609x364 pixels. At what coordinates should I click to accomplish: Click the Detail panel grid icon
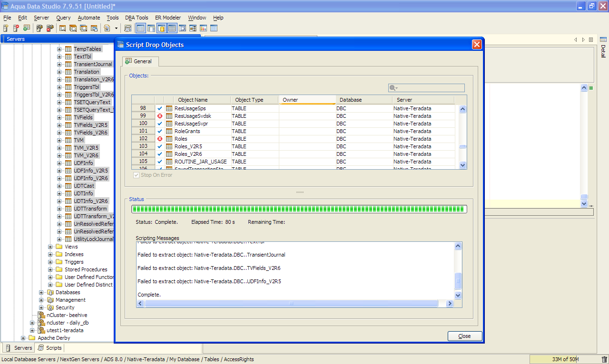(603, 39)
